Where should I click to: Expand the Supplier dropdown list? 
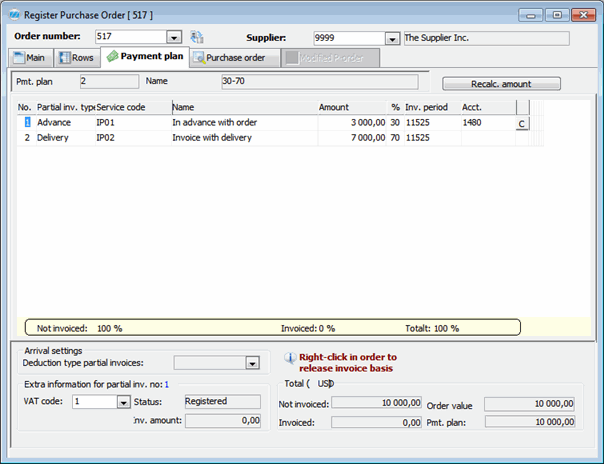tap(392, 38)
